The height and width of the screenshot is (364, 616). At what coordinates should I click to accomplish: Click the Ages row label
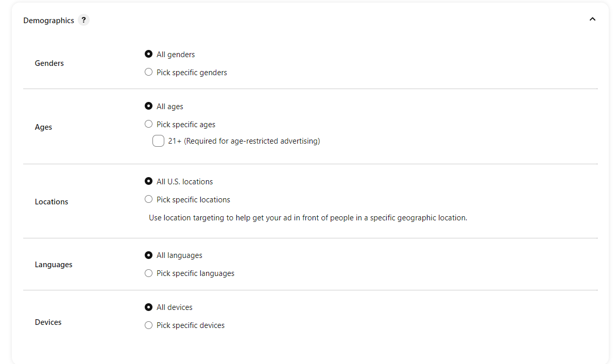(43, 127)
